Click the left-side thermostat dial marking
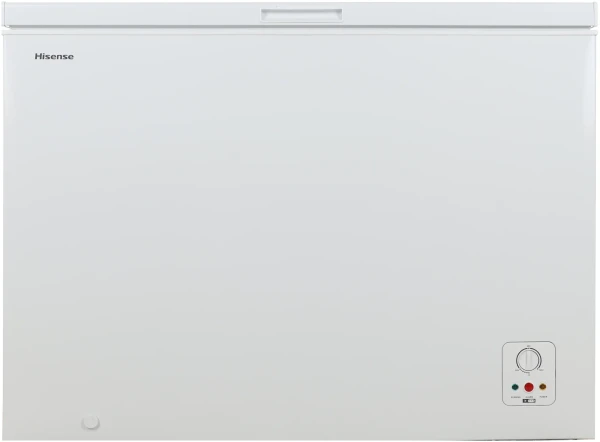The width and height of the screenshot is (600, 442). click(517, 370)
